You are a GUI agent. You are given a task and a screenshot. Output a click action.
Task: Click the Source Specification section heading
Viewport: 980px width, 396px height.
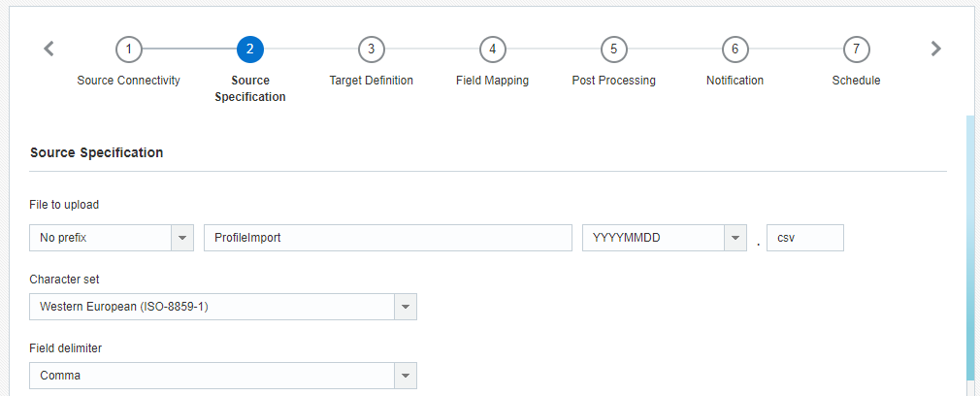pyautogui.click(x=96, y=152)
